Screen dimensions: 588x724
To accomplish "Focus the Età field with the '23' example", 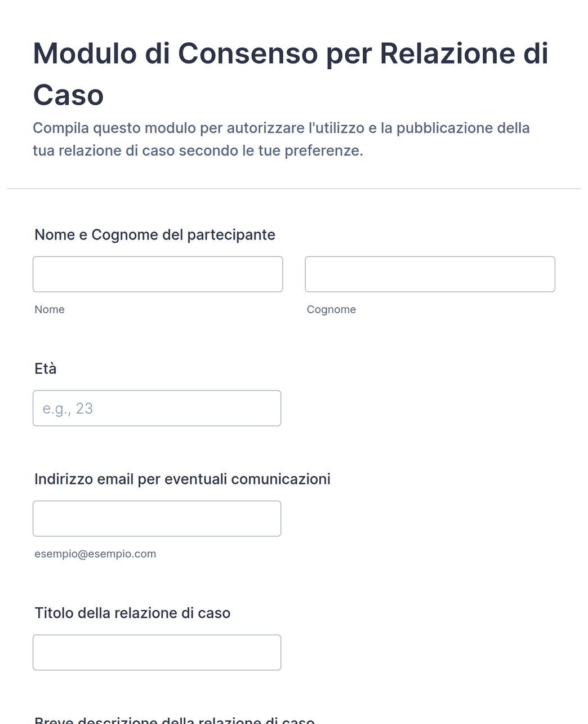I will (157, 408).
